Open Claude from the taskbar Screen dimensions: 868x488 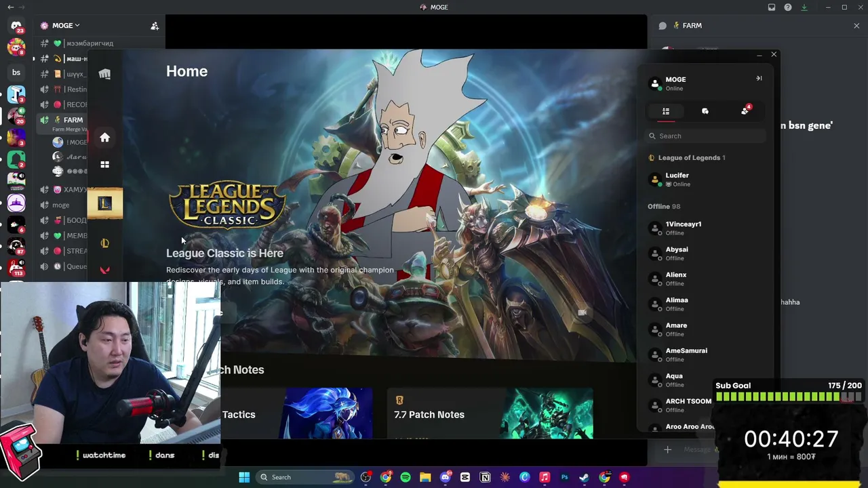click(x=505, y=477)
